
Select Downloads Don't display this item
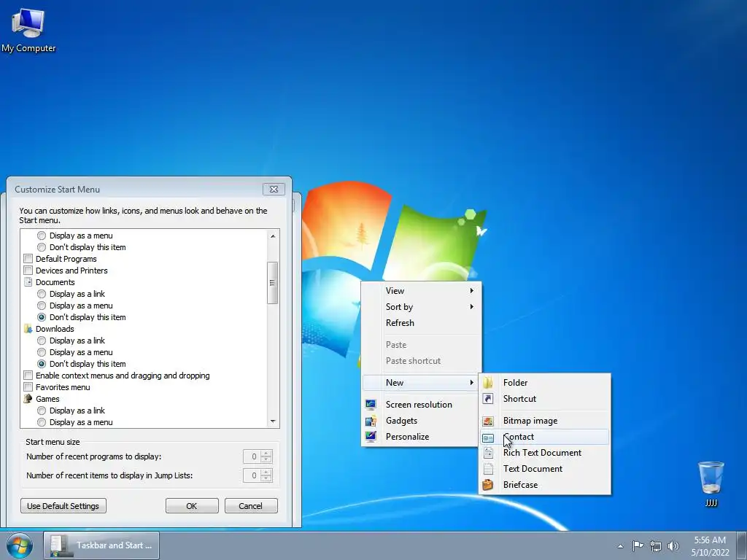tap(42, 364)
